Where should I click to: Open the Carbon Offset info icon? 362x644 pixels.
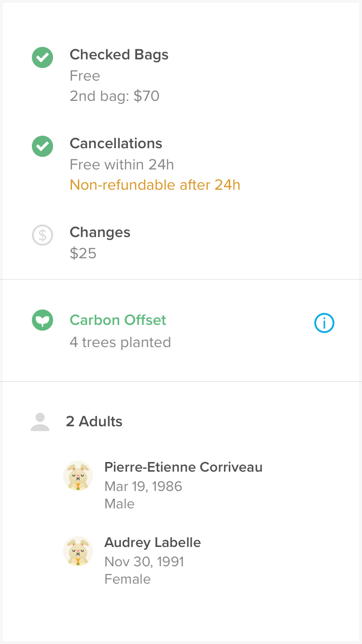tap(324, 323)
